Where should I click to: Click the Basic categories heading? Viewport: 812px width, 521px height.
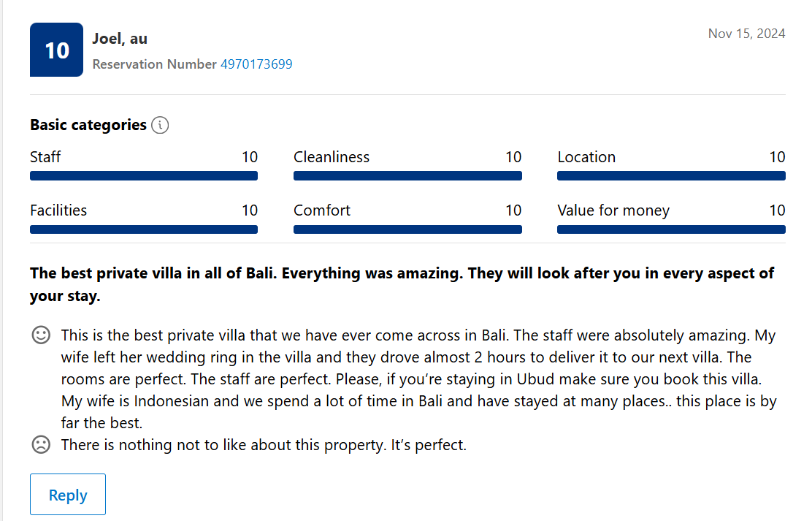(88, 125)
